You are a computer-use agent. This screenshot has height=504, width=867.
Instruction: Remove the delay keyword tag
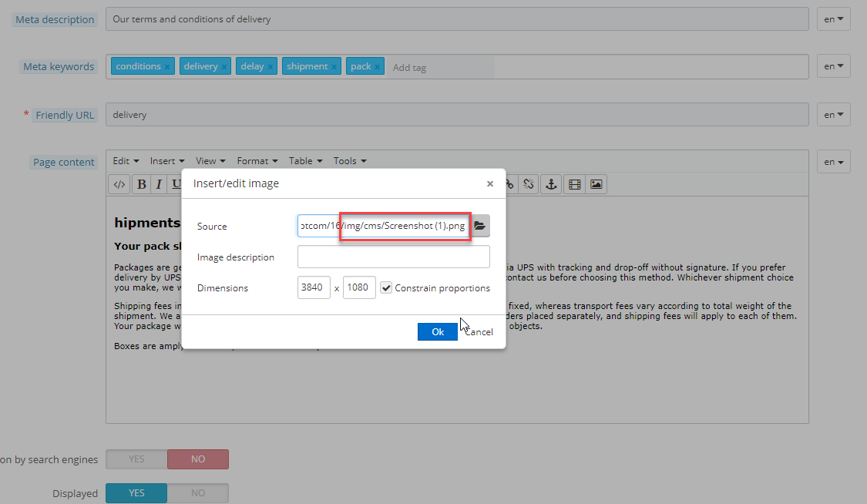pyautogui.click(x=271, y=67)
